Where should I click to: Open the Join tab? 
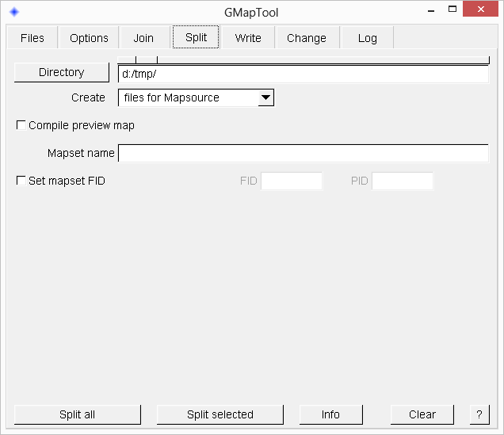coord(143,38)
